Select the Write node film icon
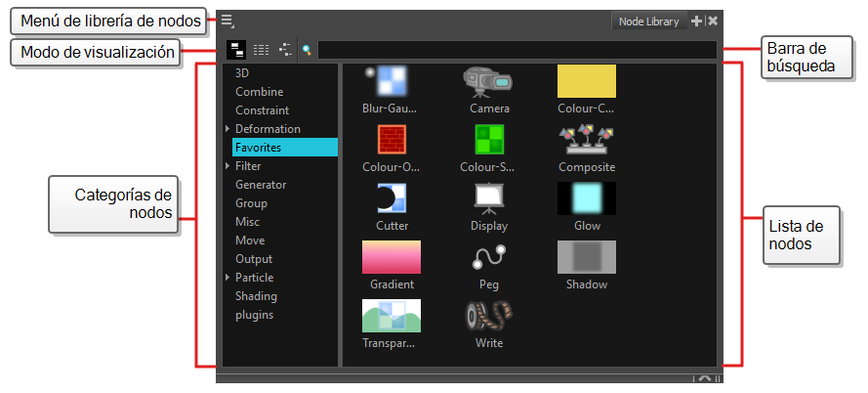 489,316
